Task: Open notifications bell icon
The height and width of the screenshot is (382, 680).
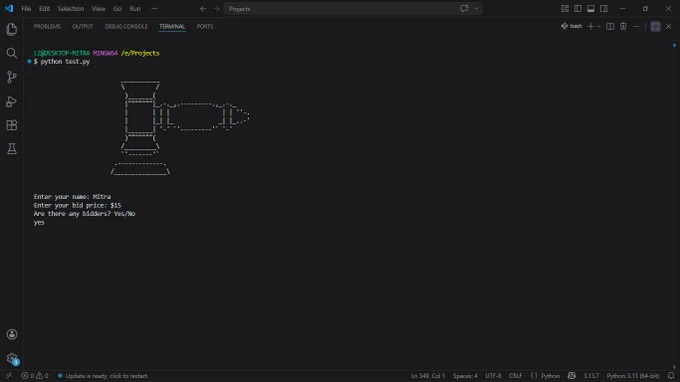Action: pyautogui.click(x=671, y=376)
